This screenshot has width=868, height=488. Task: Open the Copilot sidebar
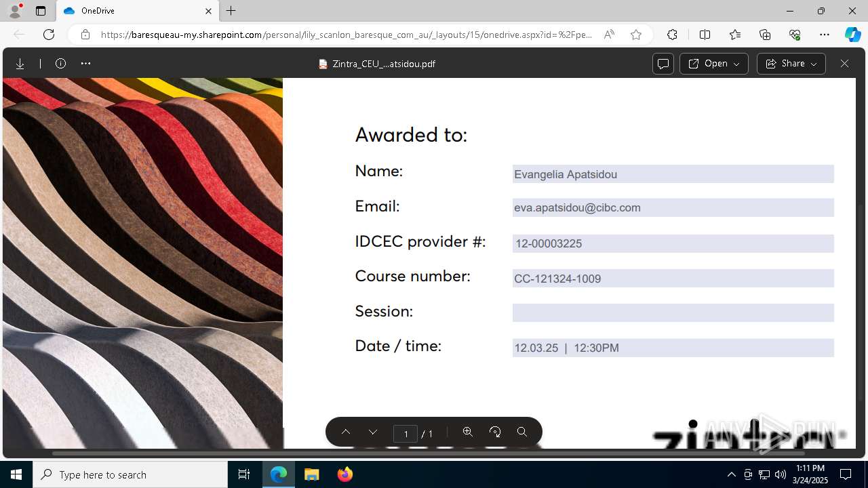(852, 35)
